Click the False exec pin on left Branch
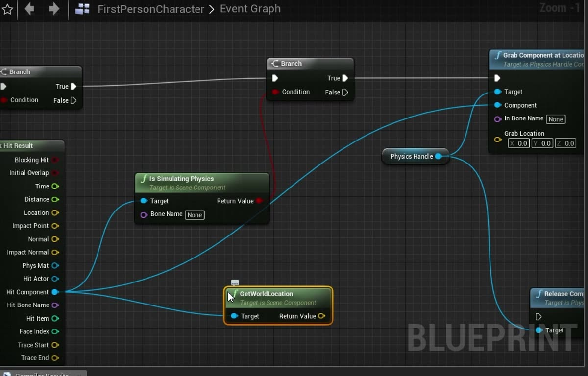588x376 pixels. 73,100
